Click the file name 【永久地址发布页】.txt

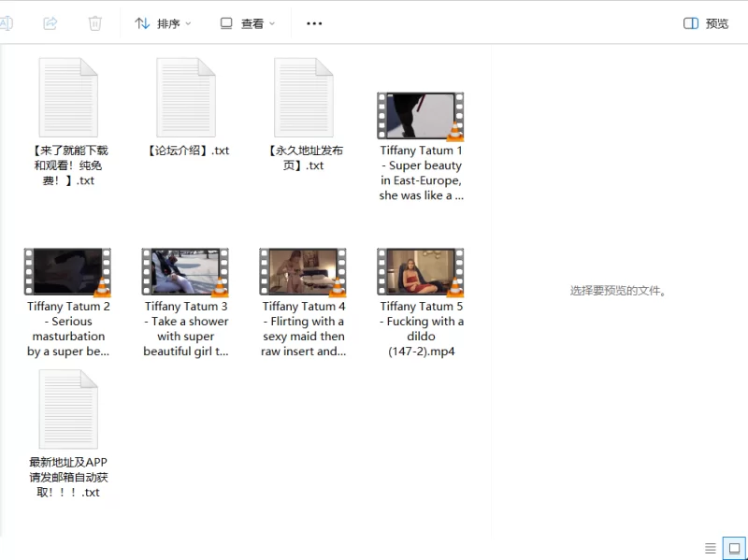click(303, 158)
